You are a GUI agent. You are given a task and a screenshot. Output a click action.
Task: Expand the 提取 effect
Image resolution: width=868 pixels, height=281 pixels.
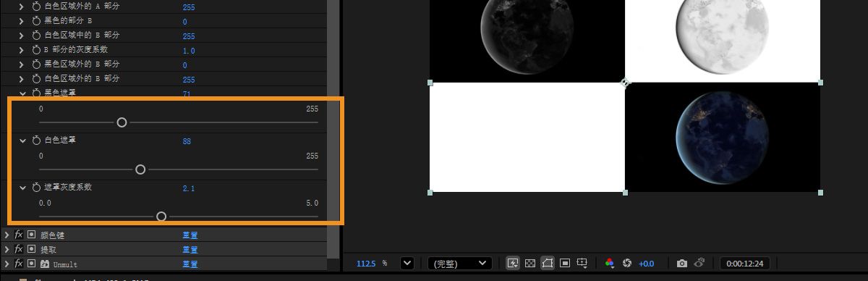[x=7, y=249]
